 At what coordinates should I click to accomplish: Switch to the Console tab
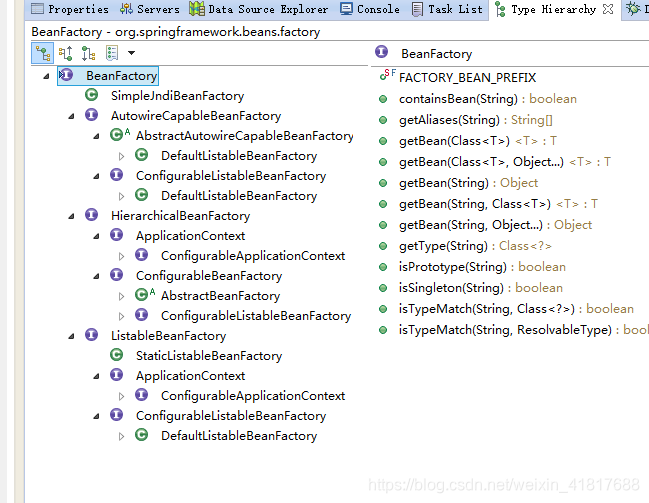click(x=370, y=9)
